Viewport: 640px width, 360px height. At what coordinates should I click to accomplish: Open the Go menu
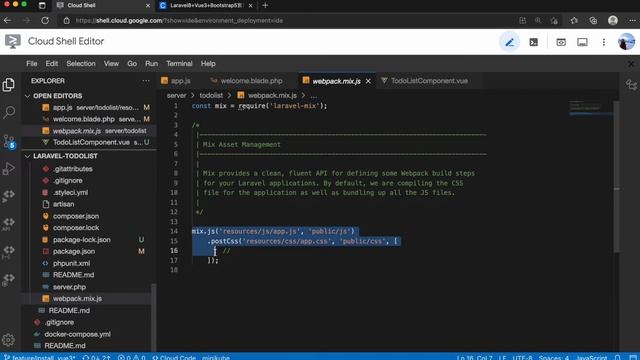[x=132, y=64]
